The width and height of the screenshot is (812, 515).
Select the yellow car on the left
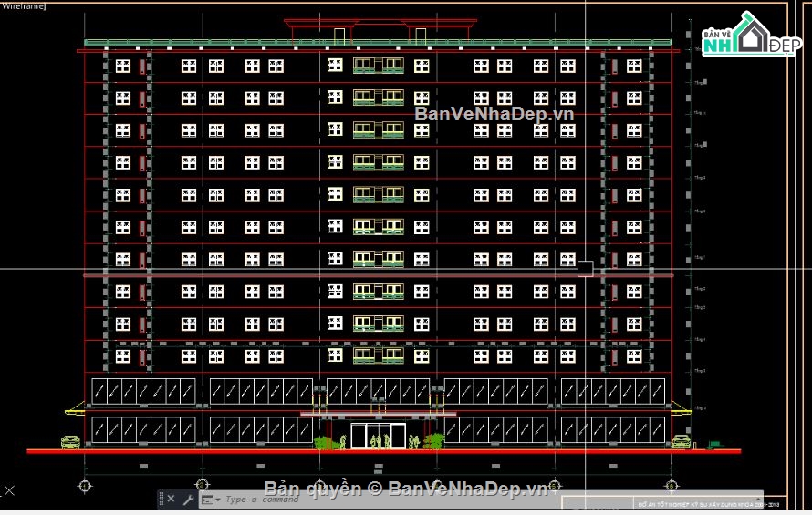coord(70,442)
